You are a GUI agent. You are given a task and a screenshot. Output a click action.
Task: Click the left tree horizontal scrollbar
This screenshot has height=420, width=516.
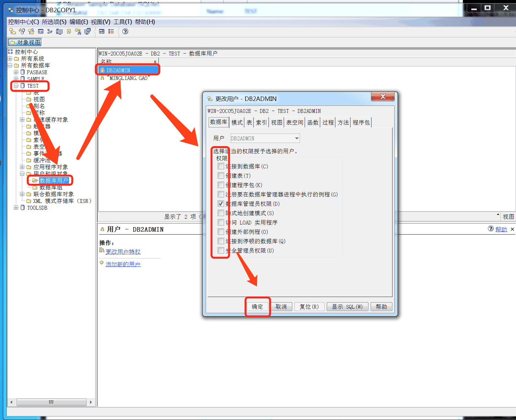pos(51,402)
